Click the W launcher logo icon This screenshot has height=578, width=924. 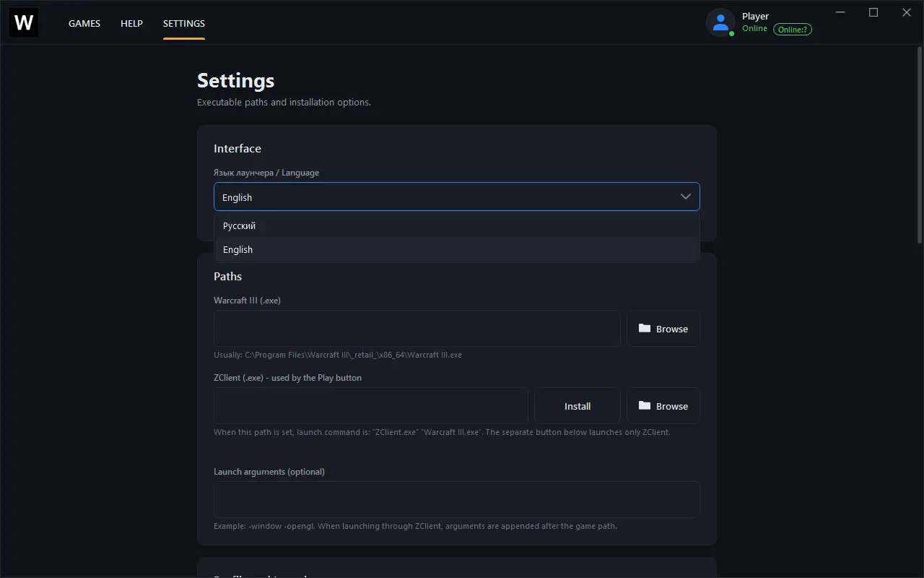24,22
